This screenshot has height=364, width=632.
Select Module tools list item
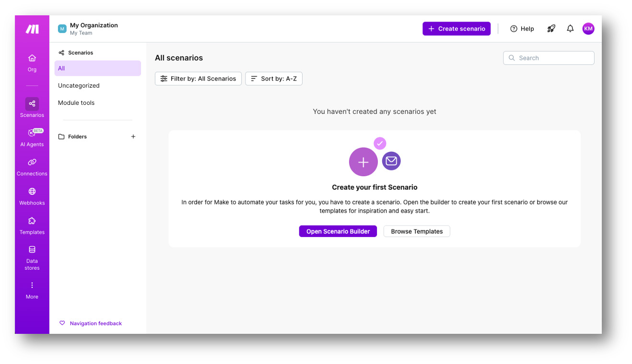pyautogui.click(x=76, y=103)
